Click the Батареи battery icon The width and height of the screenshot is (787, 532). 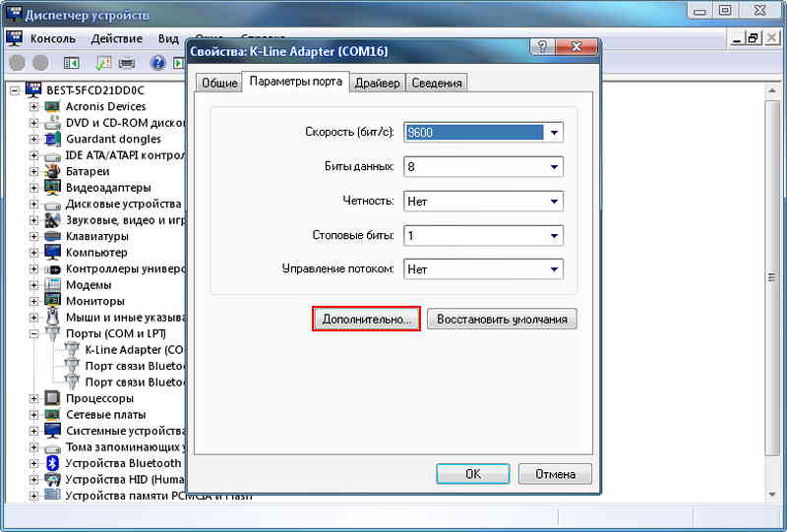[52, 171]
